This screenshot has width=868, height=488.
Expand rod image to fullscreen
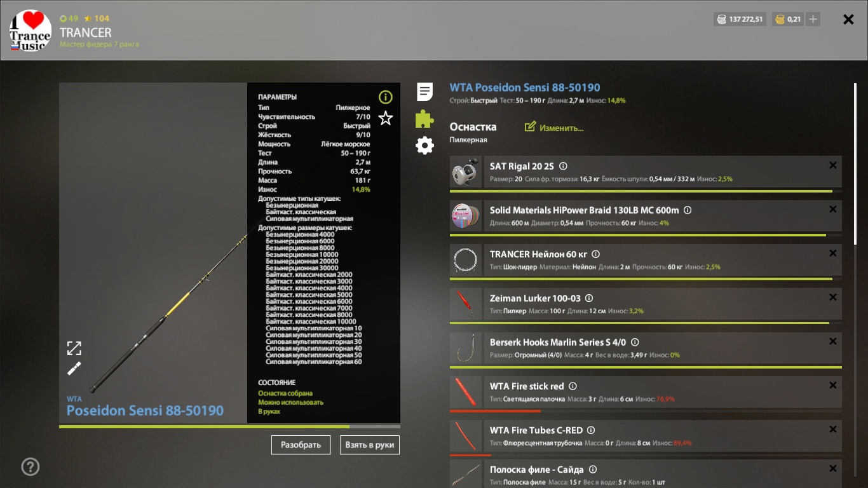point(74,348)
